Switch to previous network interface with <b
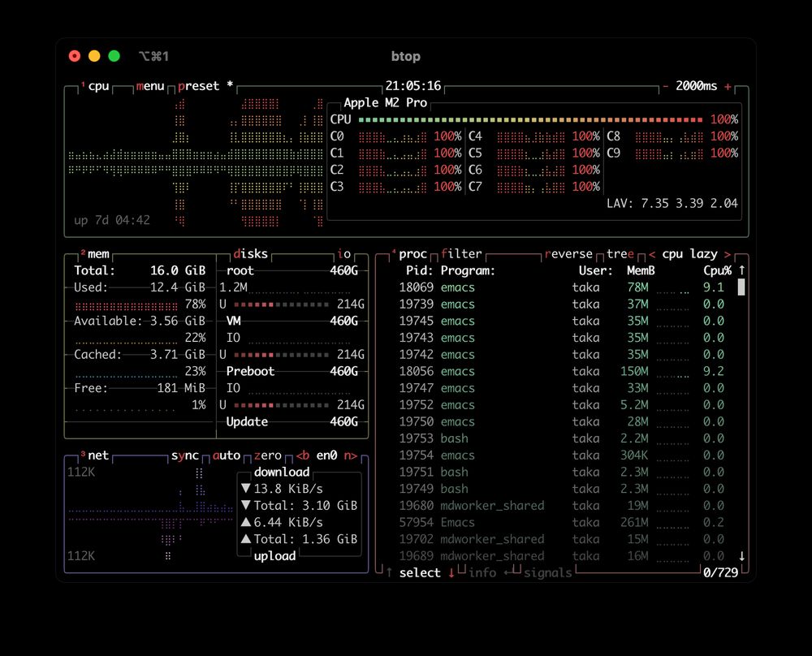Image resolution: width=812 pixels, height=656 pixels. pos(302,455)
